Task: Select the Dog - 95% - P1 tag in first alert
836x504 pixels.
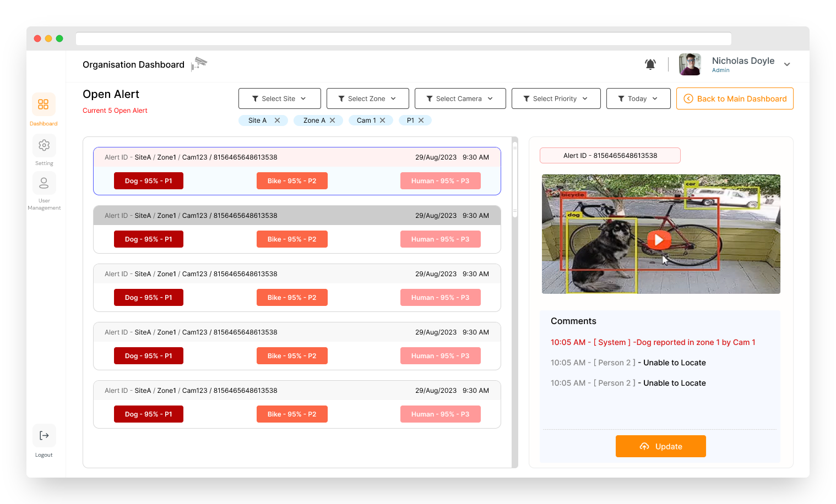Action: (149, 181)
